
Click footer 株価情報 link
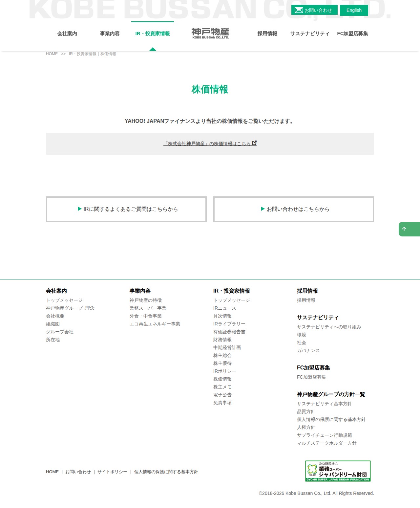[222, 379]
